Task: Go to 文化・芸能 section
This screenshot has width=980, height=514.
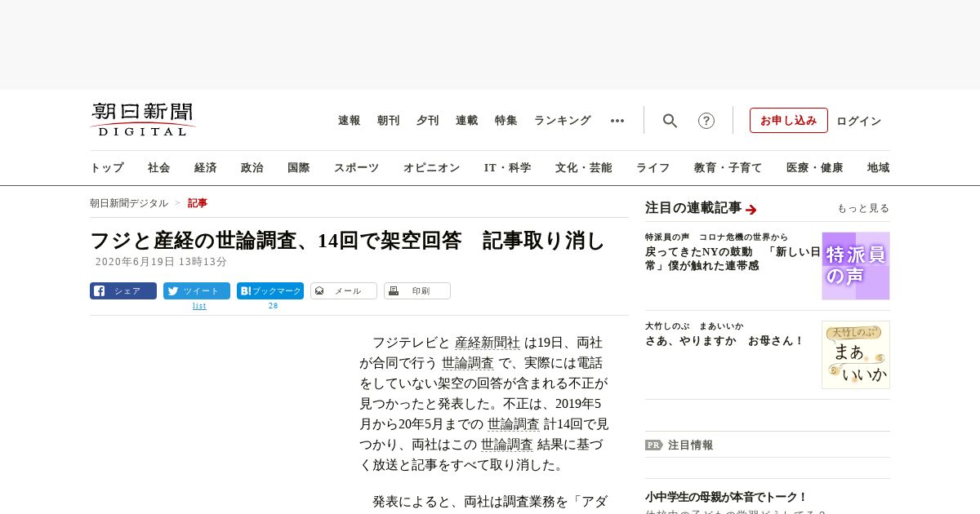Action: tap(584, 168)
